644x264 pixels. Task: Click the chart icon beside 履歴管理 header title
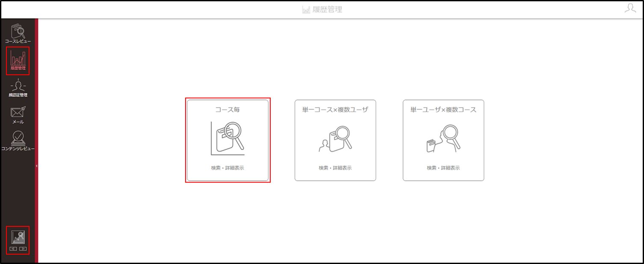[x=306, y=10]
